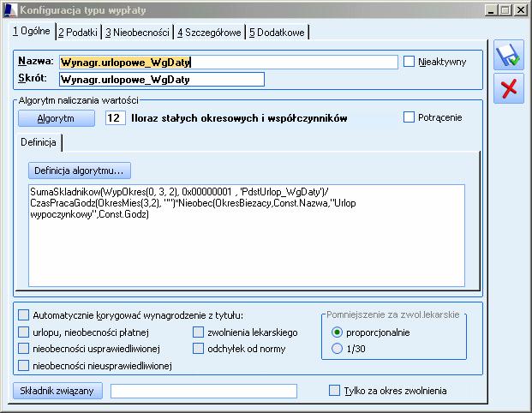
Task: Enable the Potrącenie checkbox
Action: tap(409, 117)
